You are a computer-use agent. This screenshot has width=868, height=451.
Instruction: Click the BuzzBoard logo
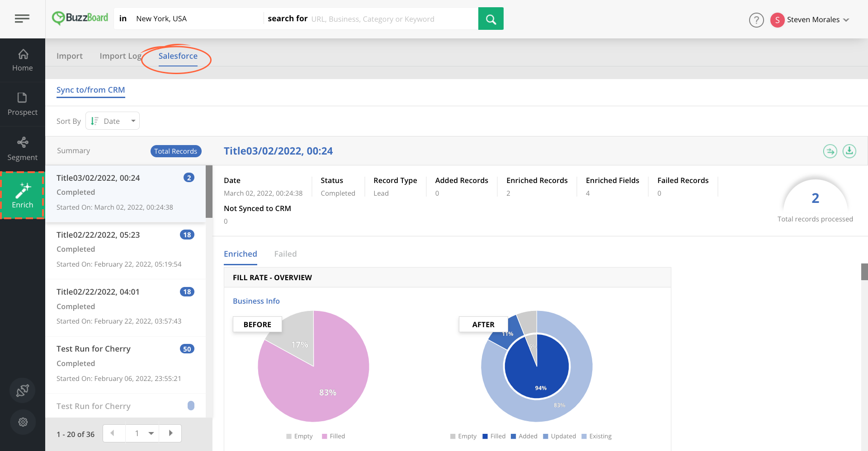point(80,18)
